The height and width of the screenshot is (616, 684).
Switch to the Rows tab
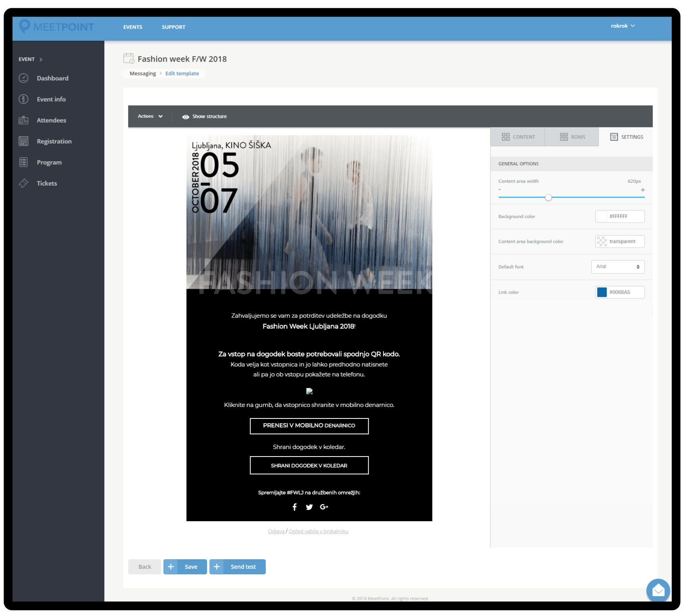pos(572,137)
